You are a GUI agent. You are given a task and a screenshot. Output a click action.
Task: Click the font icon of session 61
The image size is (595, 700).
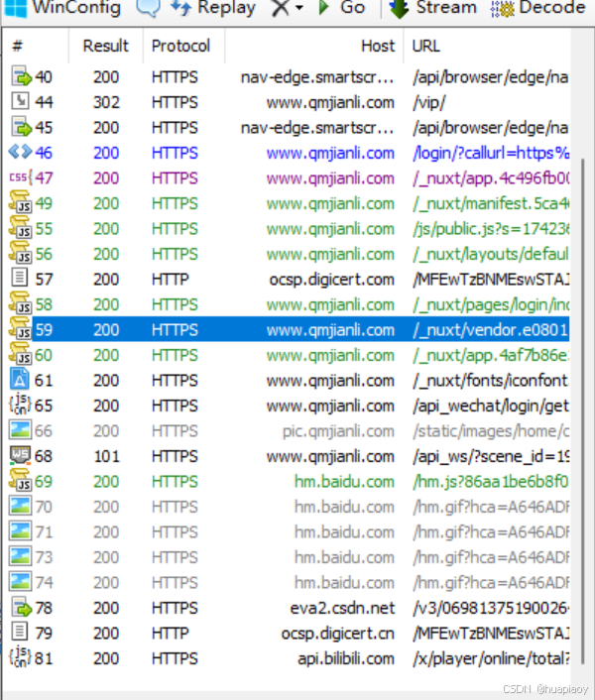pos(19,380)
